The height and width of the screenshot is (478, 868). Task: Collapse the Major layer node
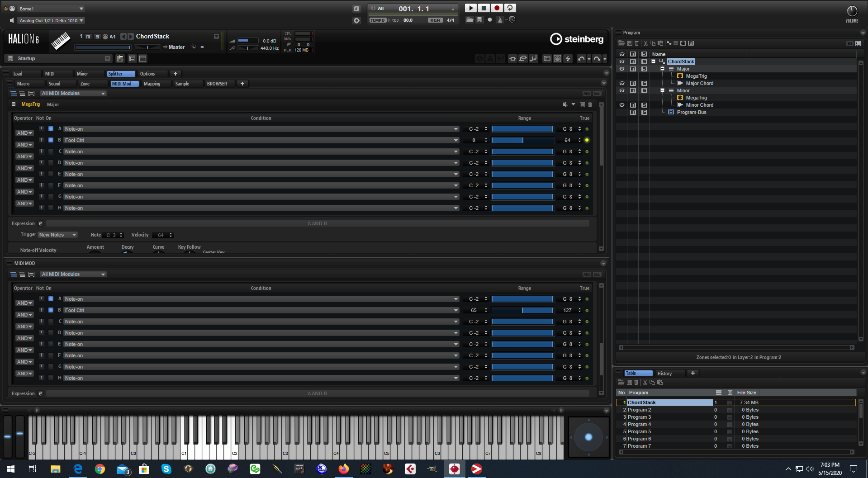(662, 69)
